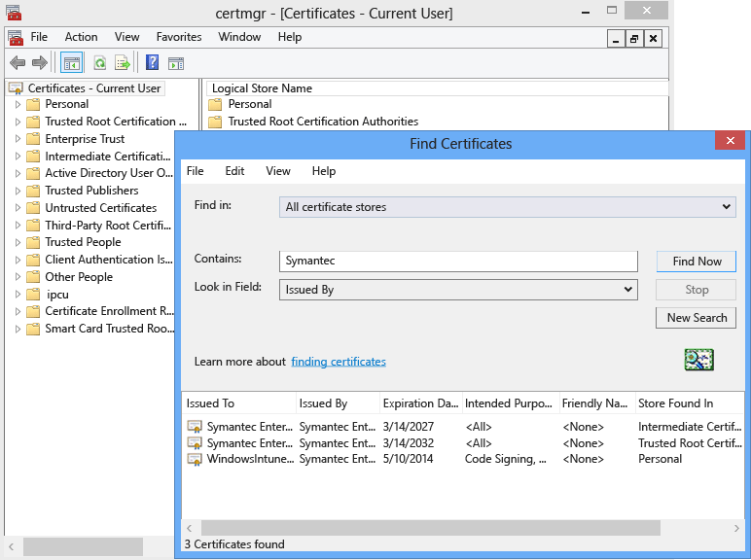
Task: Open certmgr File menu
Action: tap(39, 37)
